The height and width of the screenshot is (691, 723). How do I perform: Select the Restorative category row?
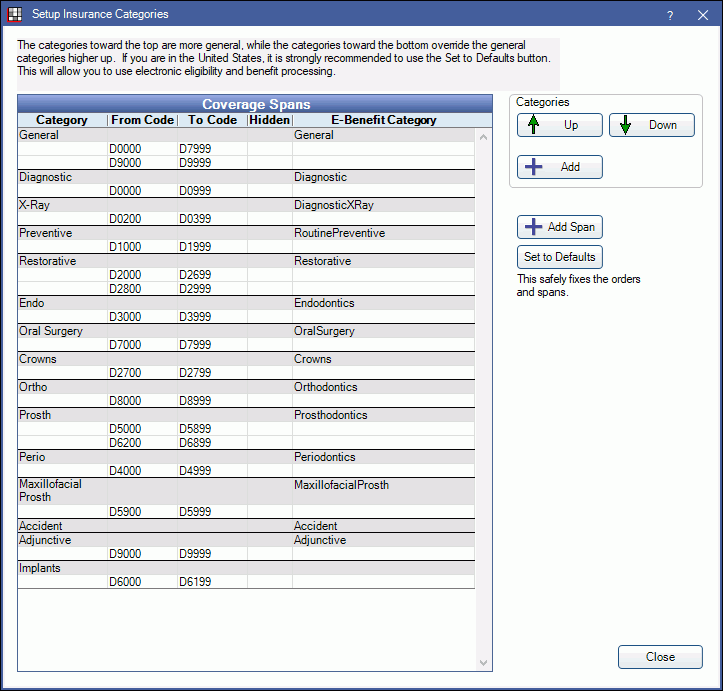246,261
